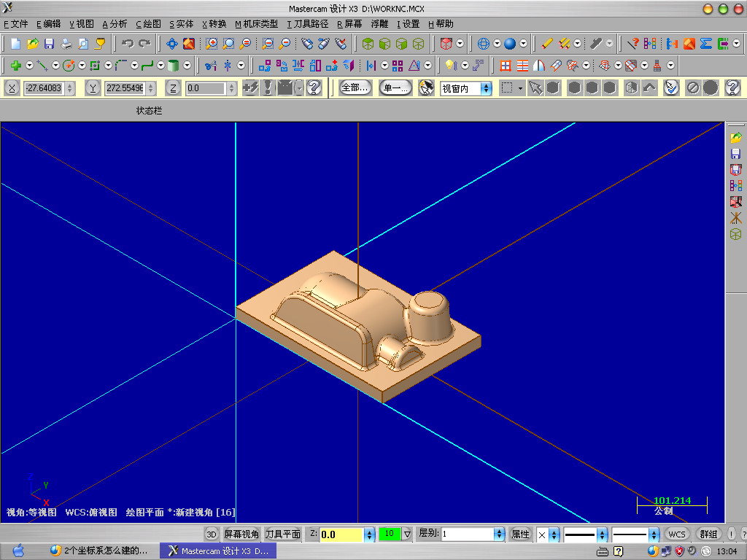Open a file with the folder icon
Image resolution: width=747 pixels, height=560 pixels.
coord(32,44)
